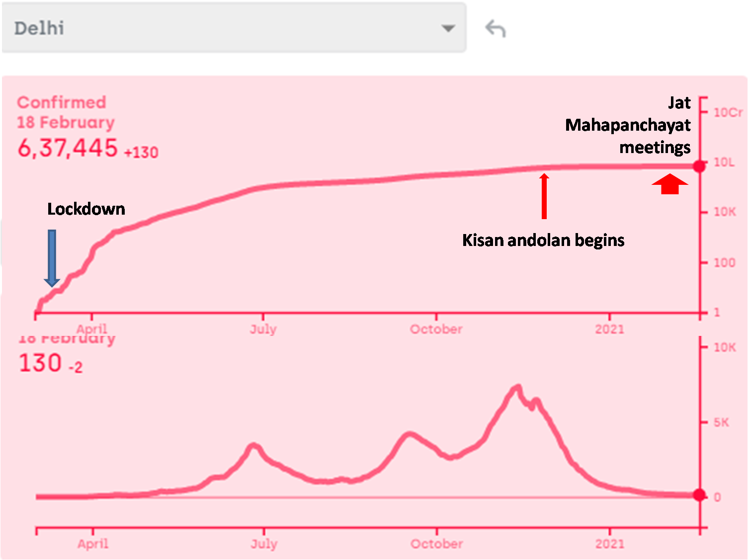Click the Lockdown annotation label
The width and height of the screenshot is (748, 560).
click(86, 209)
